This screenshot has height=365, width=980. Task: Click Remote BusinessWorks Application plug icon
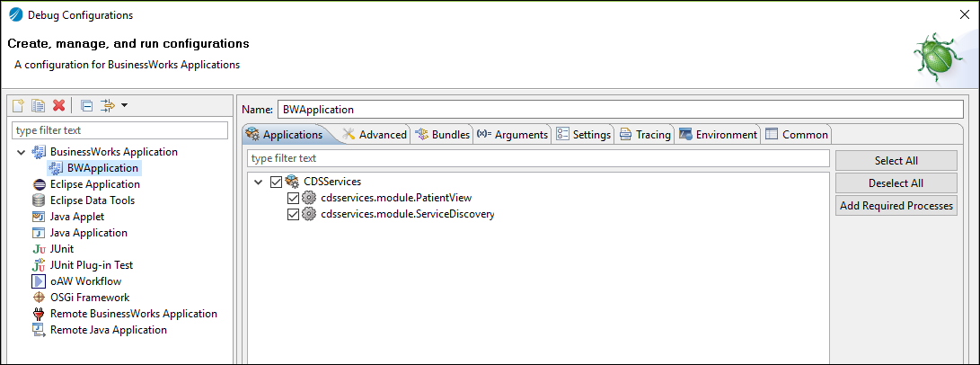pyautogui.click(x=39, y=314)
